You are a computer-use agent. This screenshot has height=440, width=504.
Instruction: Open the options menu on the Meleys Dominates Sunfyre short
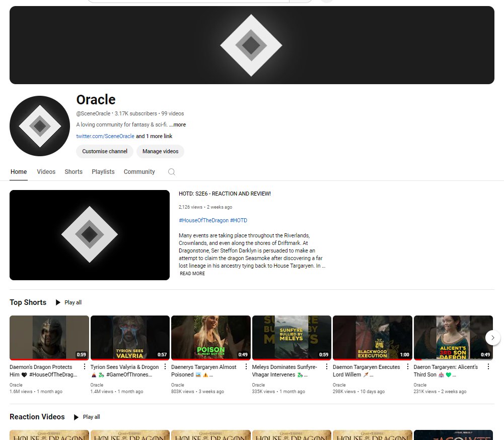327,366
